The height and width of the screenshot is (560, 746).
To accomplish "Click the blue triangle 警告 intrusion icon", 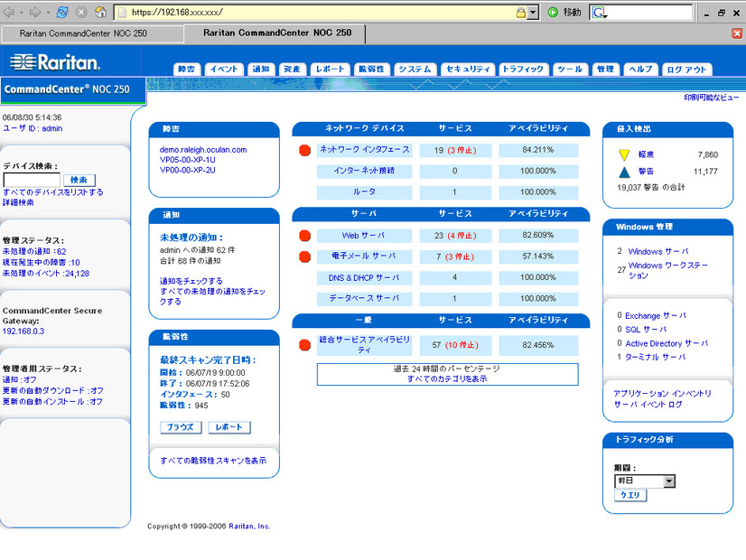I will (624, 172).
